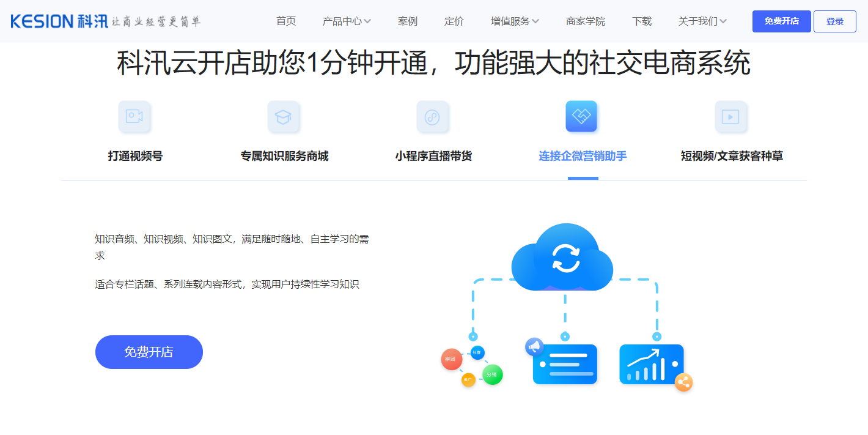Click the orange 推广 bubble
Image resolution: width=868 pixels, height=435 pixels.
coord(468,380)
